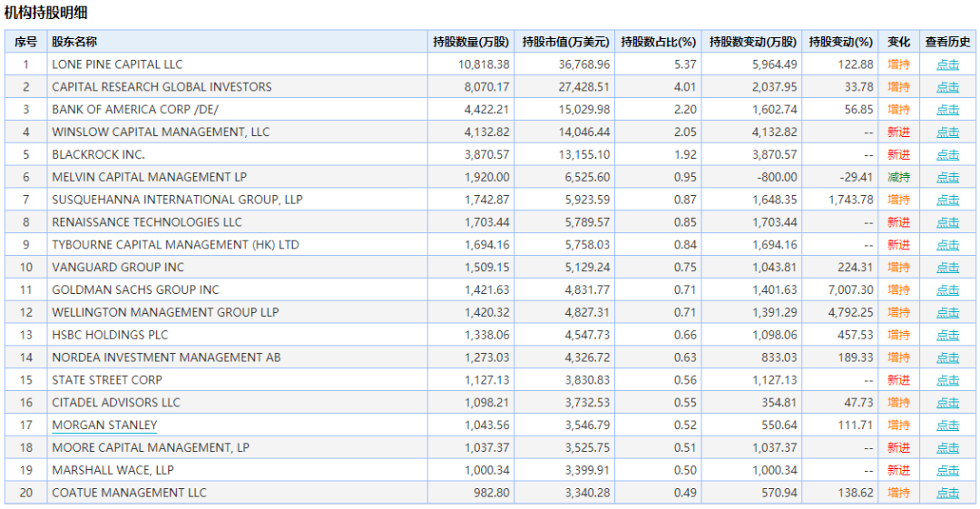Select the 7,007.30 percent change value
The width and height of the screenshot is (980, 509).
(x=850, y=289)
